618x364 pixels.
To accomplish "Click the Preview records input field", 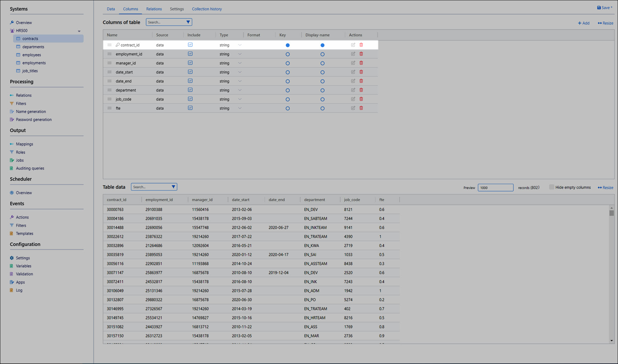I will pyautogui.click(x=495, y=188).
